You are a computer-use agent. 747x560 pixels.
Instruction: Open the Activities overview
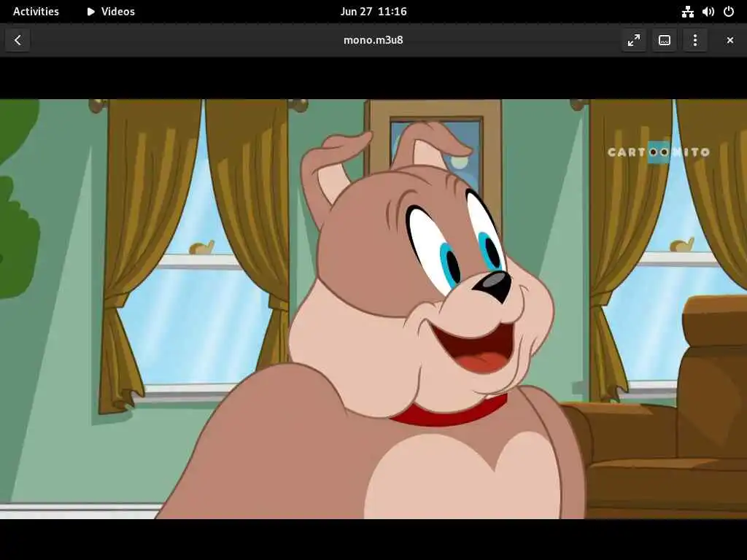(36, 12)
